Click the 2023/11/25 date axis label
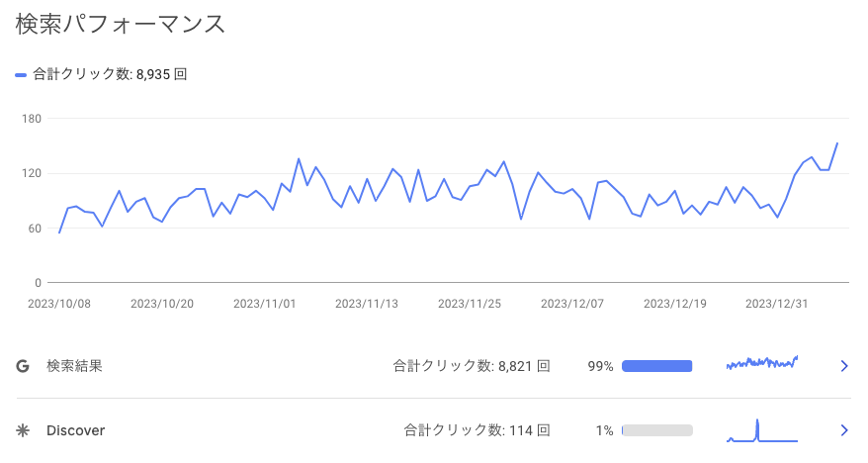This screenshot has width=868, height=463. click(x=469, y=304)
